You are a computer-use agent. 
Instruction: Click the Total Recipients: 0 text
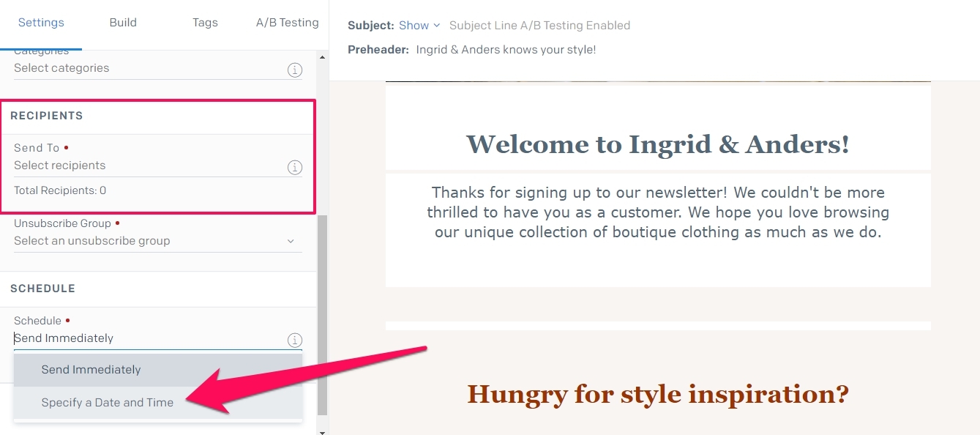[60, 190]
